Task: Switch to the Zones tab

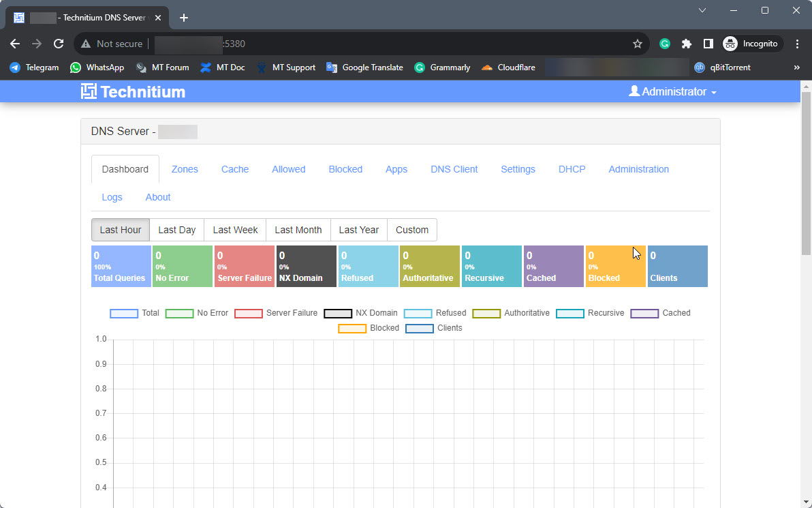Action: 185,170
